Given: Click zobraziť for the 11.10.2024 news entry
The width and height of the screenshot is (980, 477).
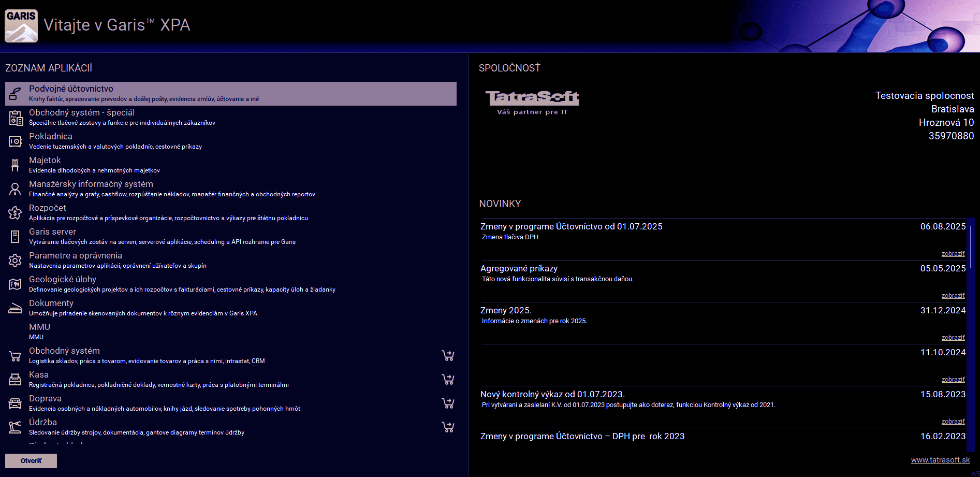Looking at the screenshot, I should (x=953, y=380).
